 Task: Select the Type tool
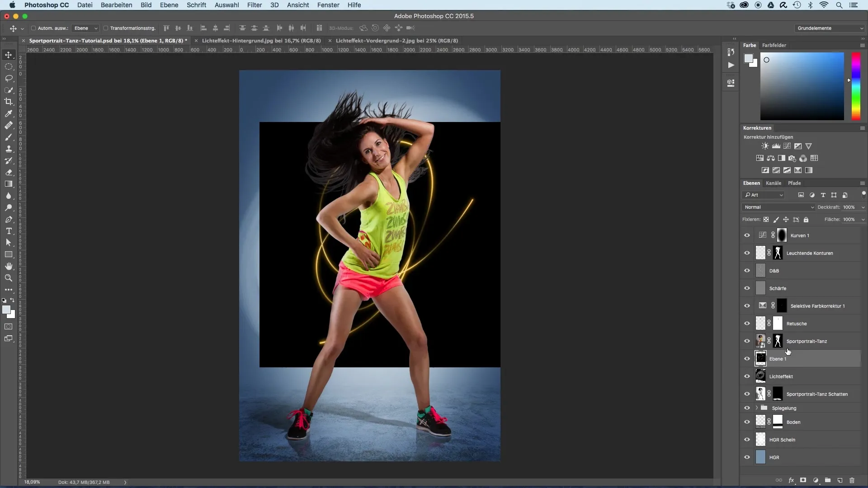(9, 231)
